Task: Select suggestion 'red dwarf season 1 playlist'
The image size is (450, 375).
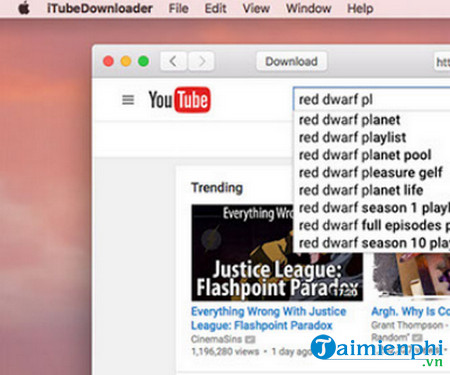Action: 372,208
